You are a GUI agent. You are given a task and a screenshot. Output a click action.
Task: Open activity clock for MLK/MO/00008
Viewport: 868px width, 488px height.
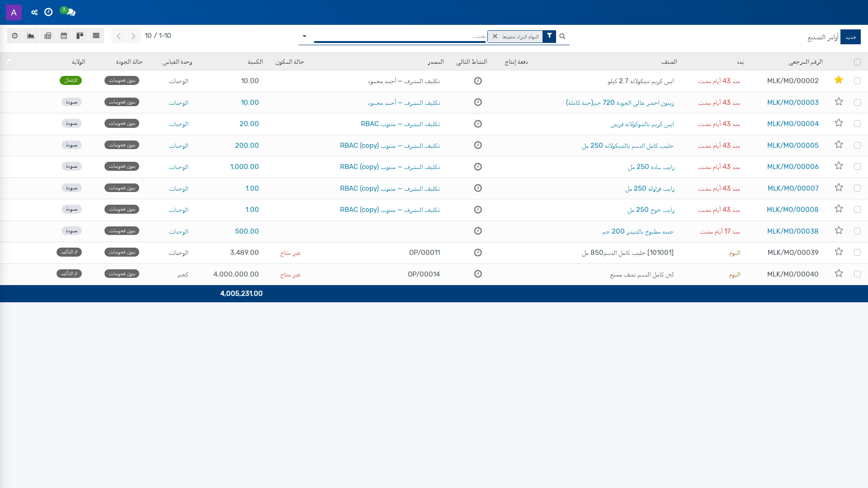click(478, 210)
